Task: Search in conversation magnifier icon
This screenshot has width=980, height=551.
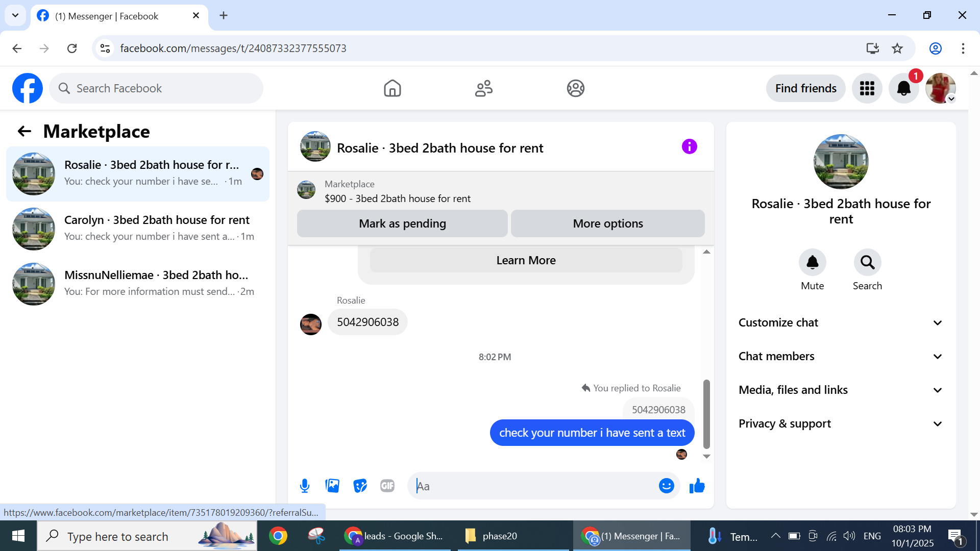Action: tap(867, 262)
